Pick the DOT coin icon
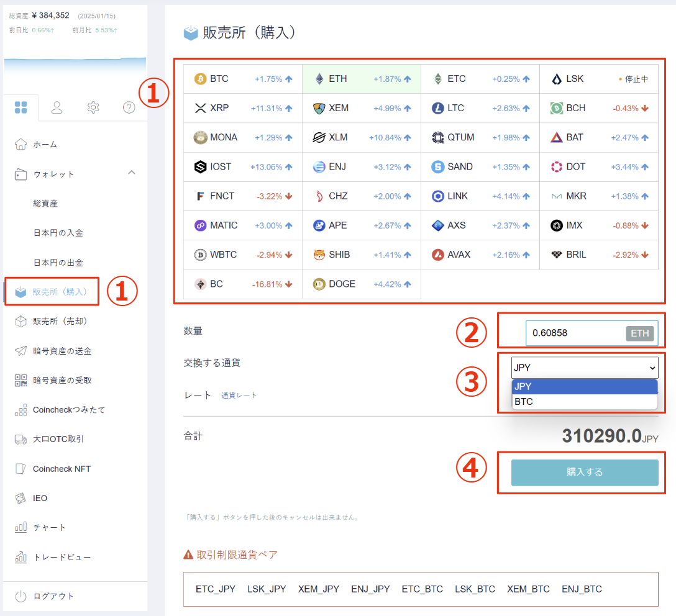Image resolution: width=676 pixels, height=616 pixels. 557,166
